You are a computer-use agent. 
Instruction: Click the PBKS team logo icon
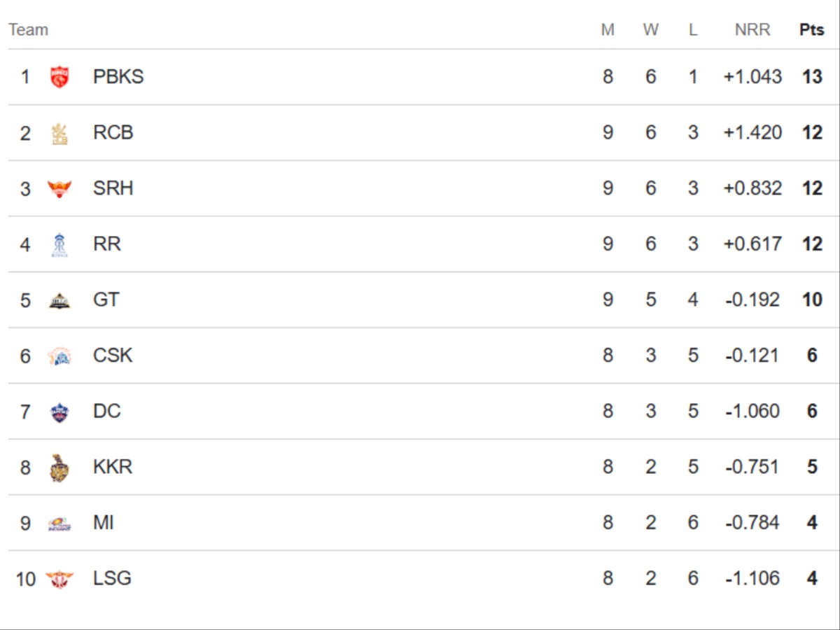tap(59, 77)
